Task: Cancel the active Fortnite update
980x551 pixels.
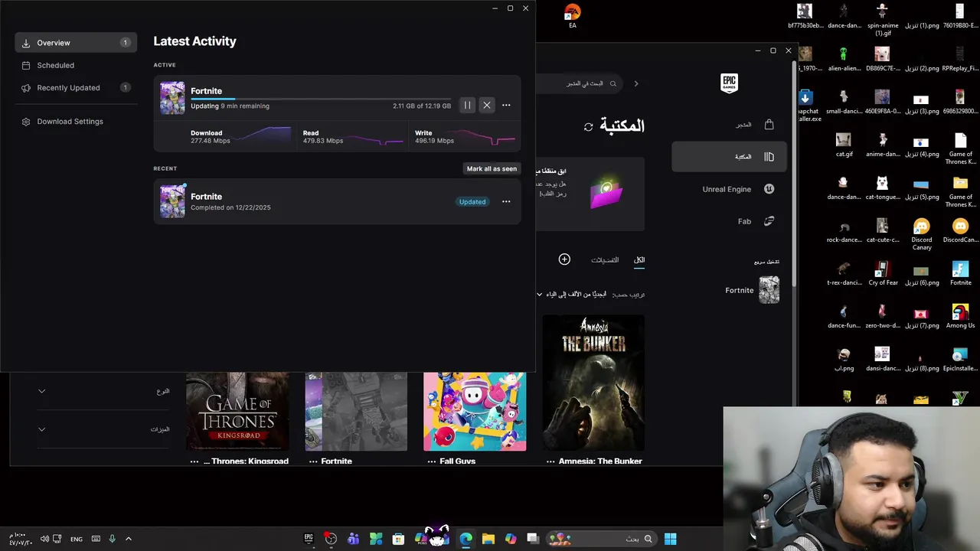Action: point(486,106)
